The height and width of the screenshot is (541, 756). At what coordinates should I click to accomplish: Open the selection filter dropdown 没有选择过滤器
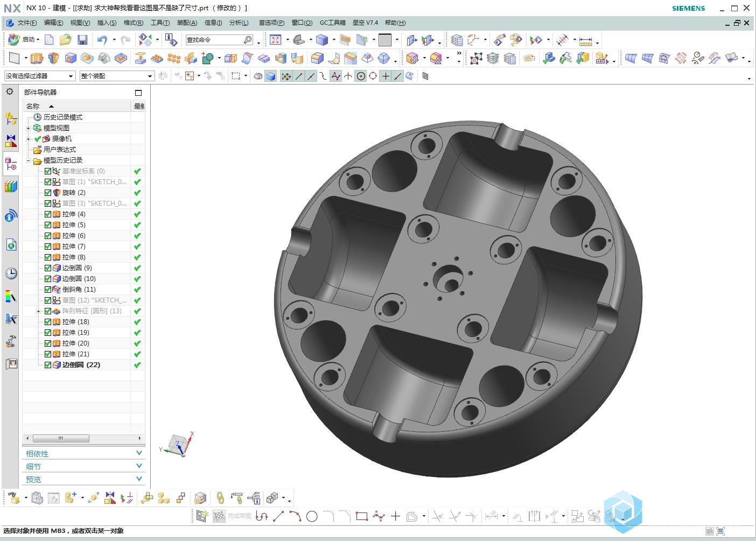click(39, 76)
